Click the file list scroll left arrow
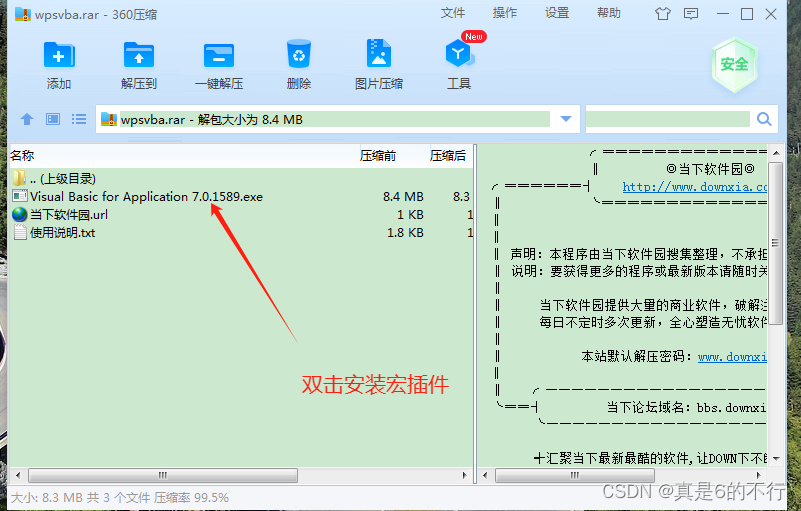The width and height of the screenshot is (801, 511). tap(18, 475)
